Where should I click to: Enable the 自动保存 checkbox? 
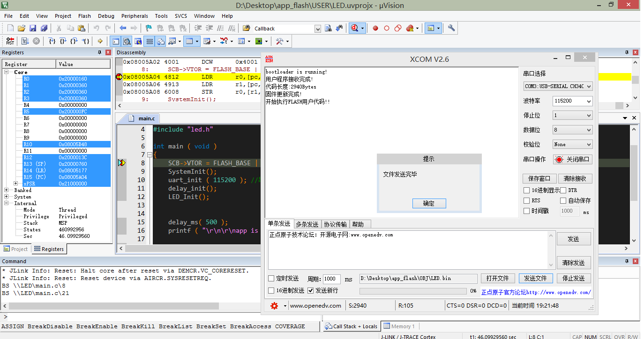tap(563, 201)
